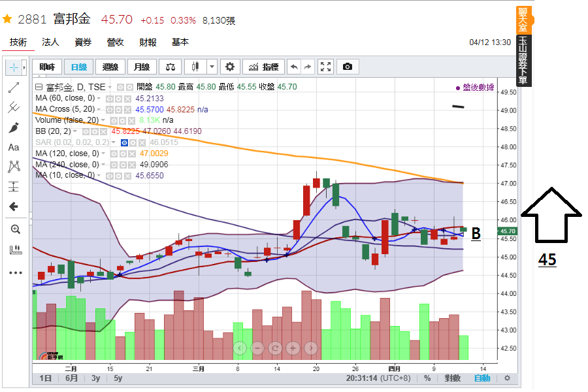Set the time range to 6月

click(x=72, y=378)
